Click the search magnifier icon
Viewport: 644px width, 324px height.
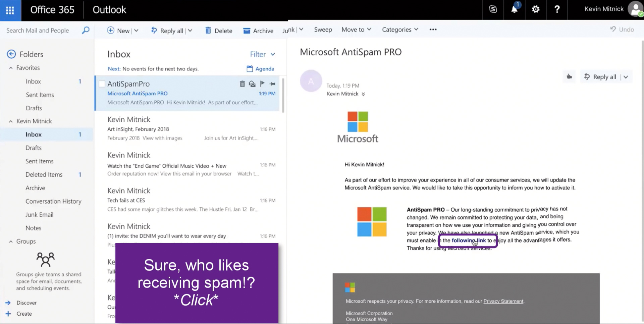[x=86, y=31]
